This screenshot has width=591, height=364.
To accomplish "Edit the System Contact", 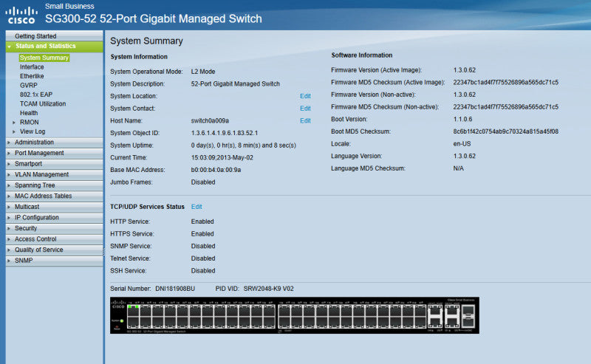I will click(x=305, y=109).
